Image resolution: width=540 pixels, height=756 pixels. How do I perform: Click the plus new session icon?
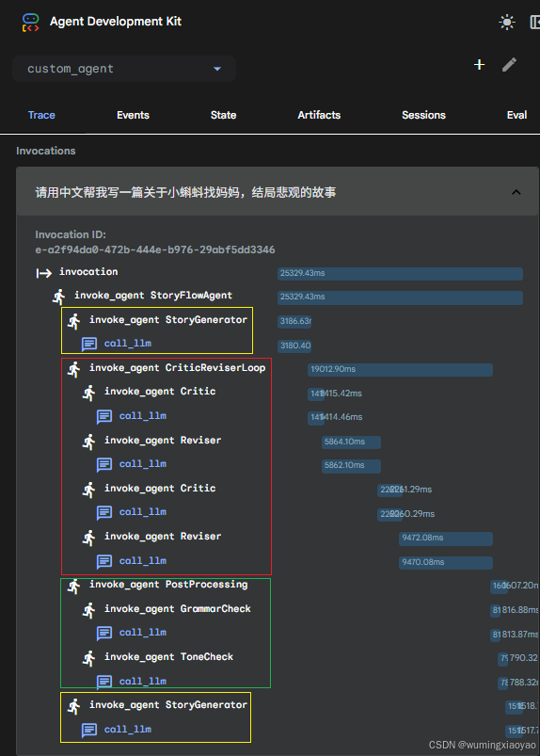[x=479, y=65]
